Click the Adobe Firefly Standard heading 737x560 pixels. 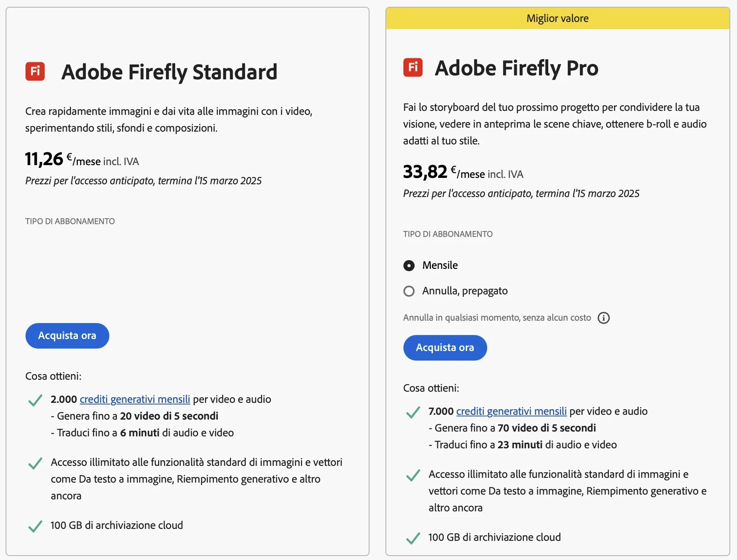169,72
